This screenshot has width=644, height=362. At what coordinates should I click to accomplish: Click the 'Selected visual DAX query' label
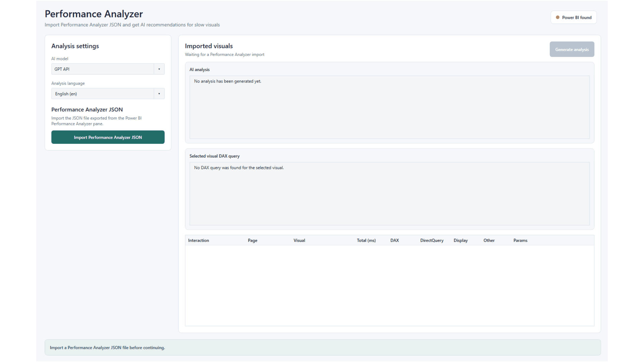(x=214, y=156)
